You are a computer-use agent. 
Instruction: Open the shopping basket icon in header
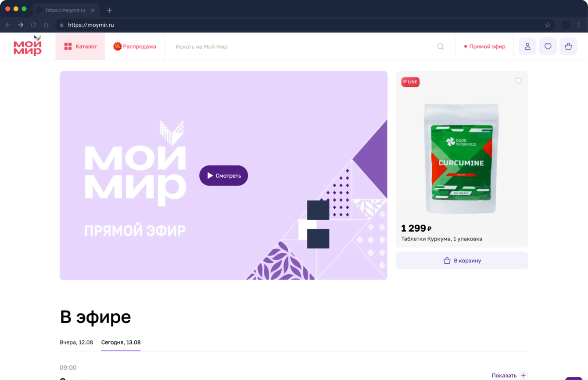(x=568, y=47)
